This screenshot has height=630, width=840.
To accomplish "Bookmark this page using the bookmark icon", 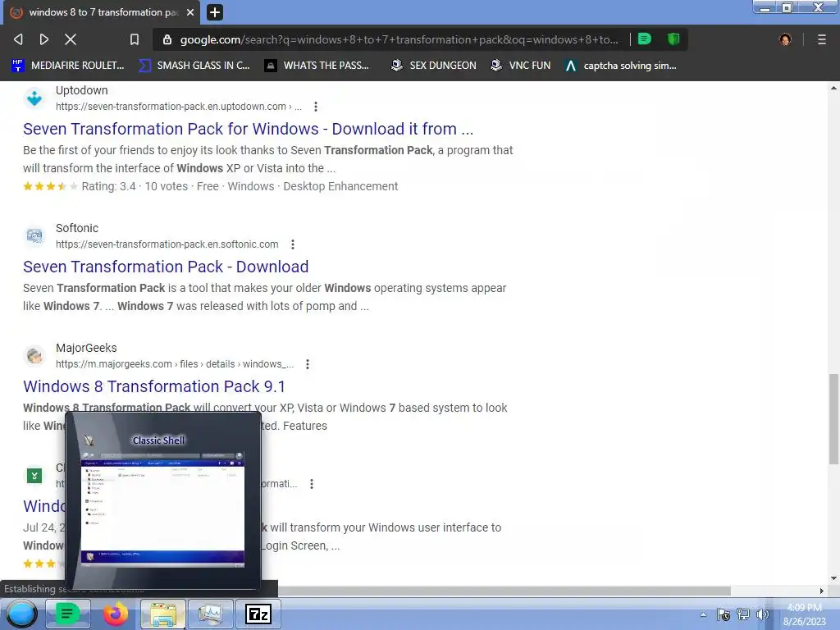I will click(x=135, y=39).
